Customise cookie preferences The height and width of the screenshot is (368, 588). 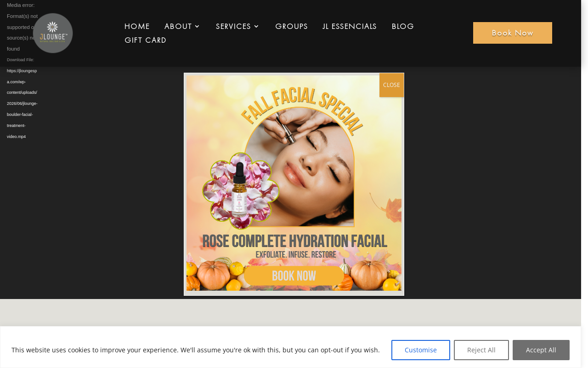(421, 350)
